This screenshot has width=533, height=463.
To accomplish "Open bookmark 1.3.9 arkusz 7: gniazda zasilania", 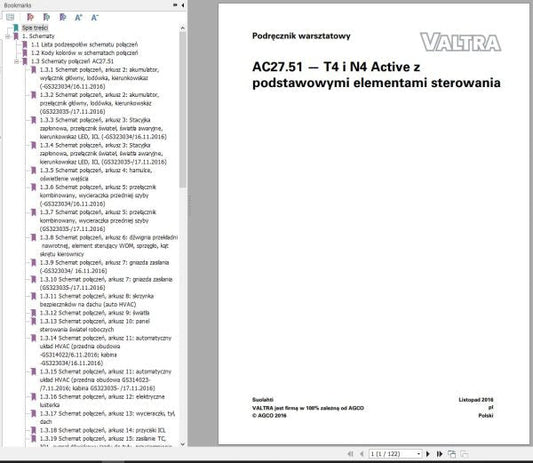I will (x=104, y=267).
